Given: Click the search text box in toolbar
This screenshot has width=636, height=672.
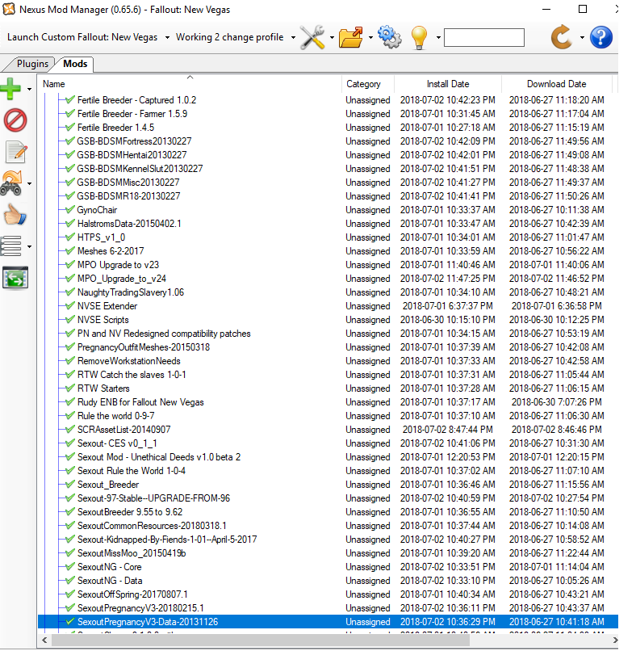Looking at the screenshot, I should [x=483, y=37].
